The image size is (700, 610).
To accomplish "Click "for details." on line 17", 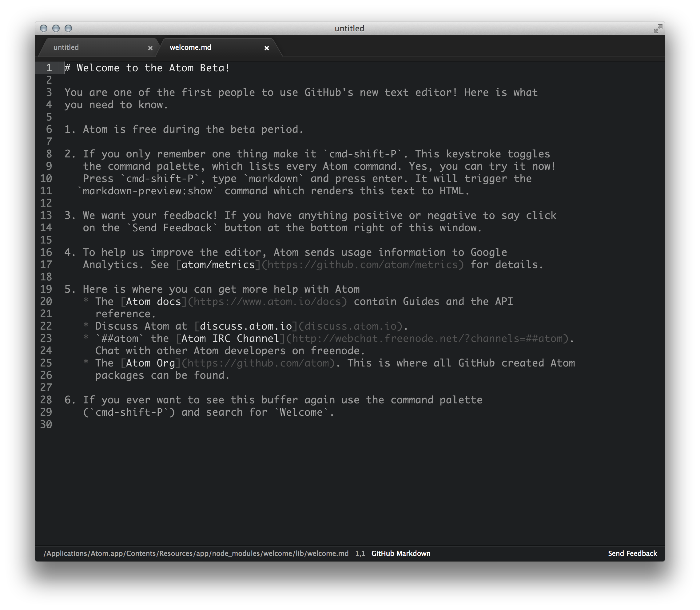I will pos(507,264).
